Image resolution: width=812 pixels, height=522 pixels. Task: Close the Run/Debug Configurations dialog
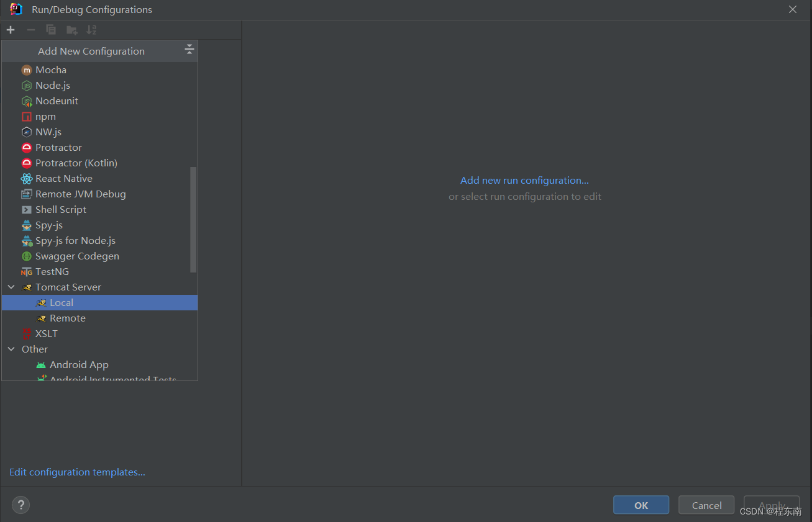pos(793,9)
